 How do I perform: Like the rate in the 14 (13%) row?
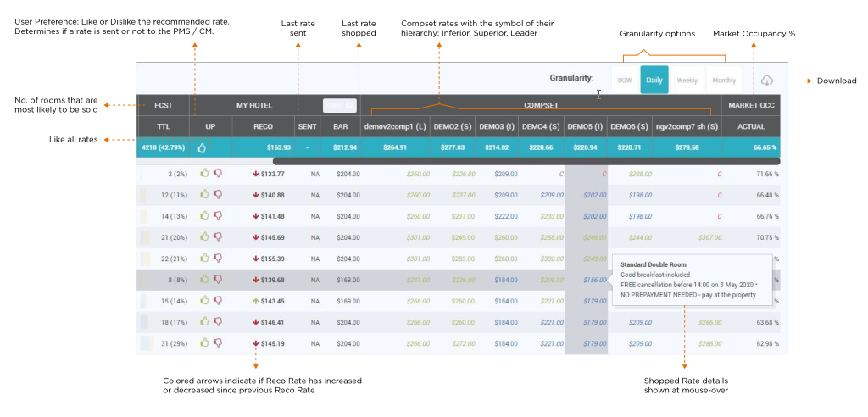pyautogui.click(x=205, y=215)
